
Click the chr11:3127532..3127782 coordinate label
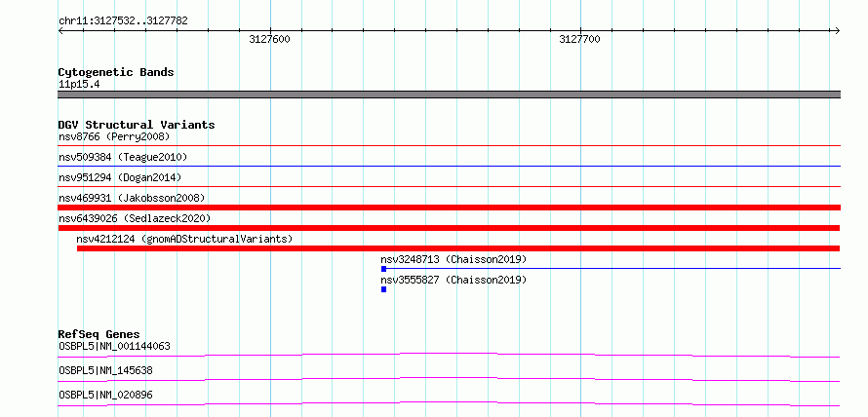pos(123,21)
